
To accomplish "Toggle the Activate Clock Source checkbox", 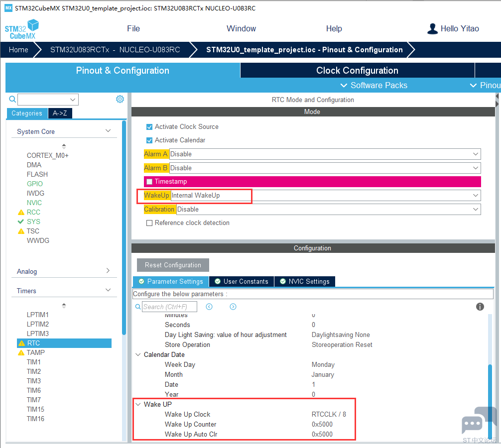I will pos(149,127).
